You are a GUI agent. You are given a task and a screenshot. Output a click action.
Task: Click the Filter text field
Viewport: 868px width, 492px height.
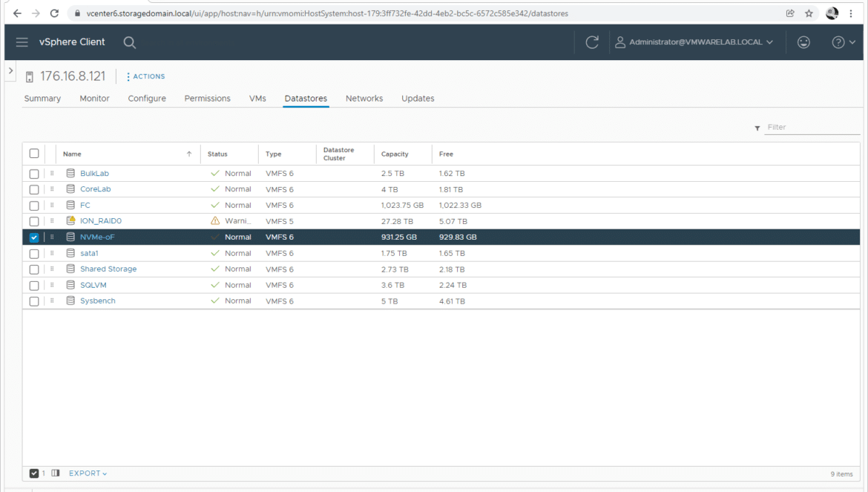812,128
